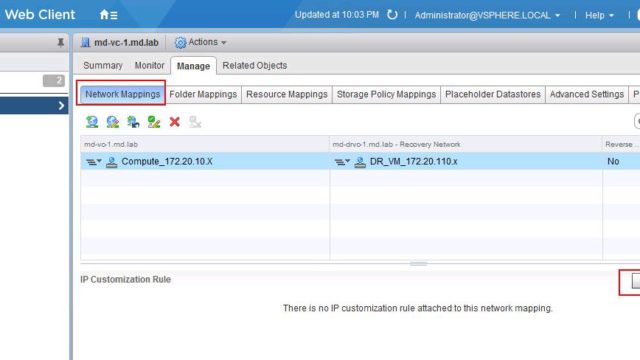This screenshot has width=640, height=360.
Task: Click the Reverse column header
Action: [x=621, y=144]
